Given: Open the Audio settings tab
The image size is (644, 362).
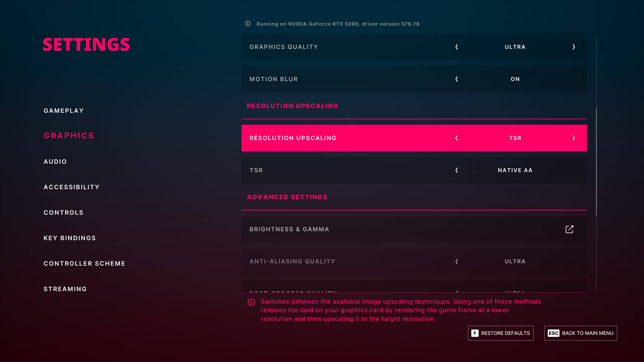Looking at the screenshot, I should [x=55, y=162].
